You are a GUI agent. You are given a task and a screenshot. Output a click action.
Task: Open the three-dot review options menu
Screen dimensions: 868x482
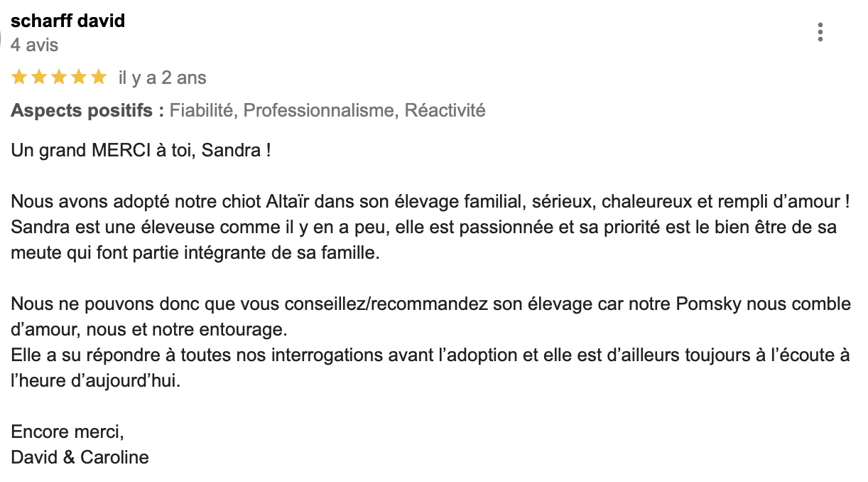pos(820,32)
